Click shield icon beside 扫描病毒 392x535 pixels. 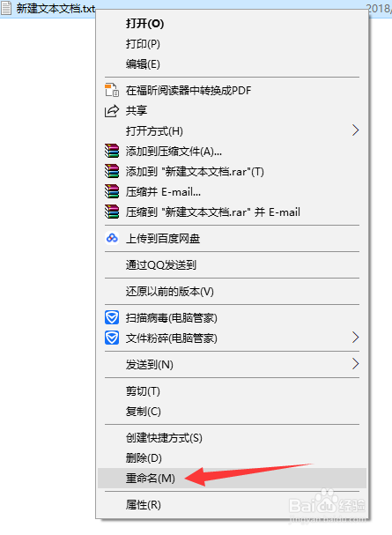(112, 317)
